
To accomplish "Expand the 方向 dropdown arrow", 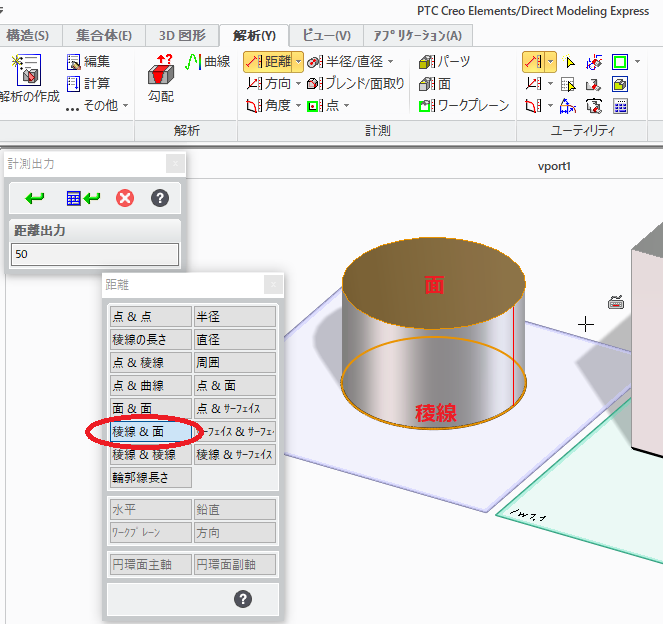I will tap(299, 83).
